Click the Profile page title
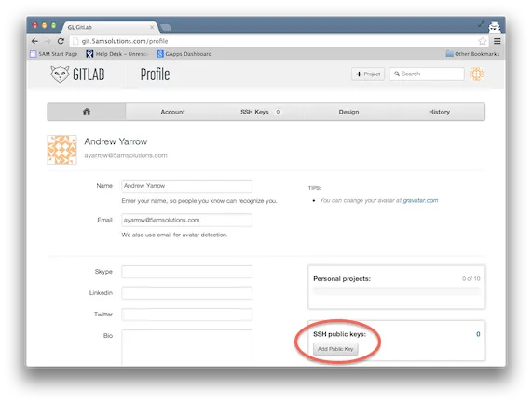 155,74
